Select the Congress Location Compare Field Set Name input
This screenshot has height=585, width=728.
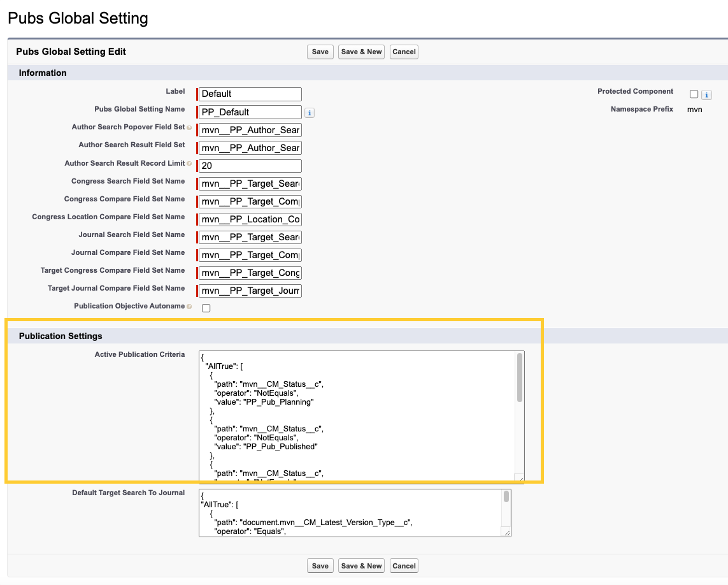tap(250, 219)
